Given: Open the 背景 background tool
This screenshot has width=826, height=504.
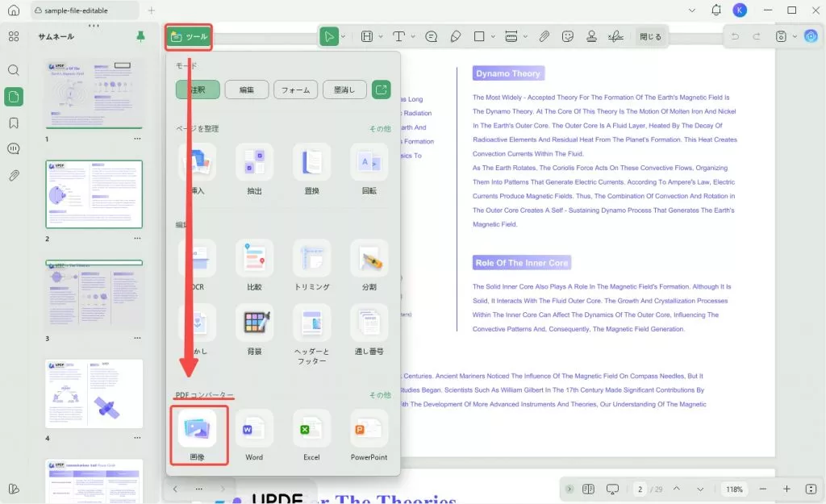Looking at the screenshot, I should (x=254, y=323).
